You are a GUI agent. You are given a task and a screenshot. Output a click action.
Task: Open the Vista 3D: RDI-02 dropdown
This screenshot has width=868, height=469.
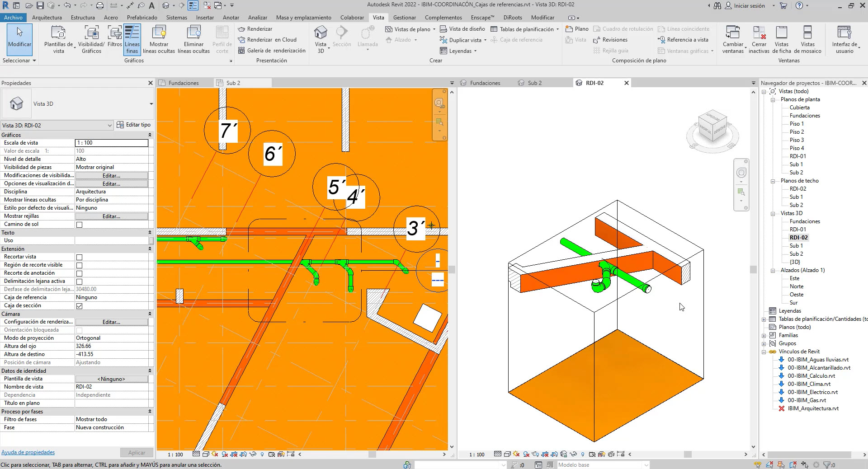point(109,126)
